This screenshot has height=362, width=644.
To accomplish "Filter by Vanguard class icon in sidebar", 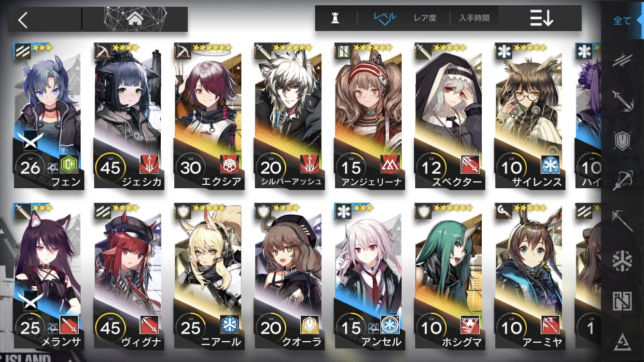I will point(623,60).
